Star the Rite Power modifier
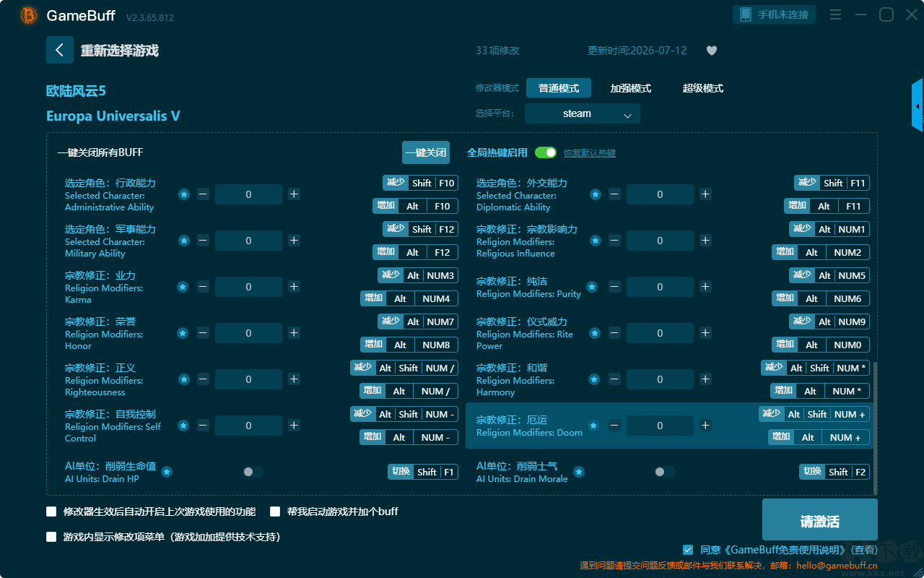The image size is (924, 578). 595,333
